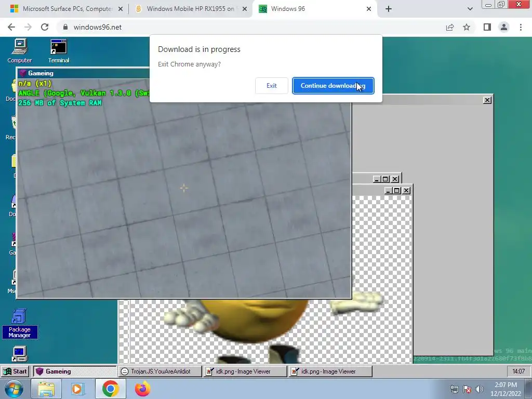Maximize the rear Image Viewer window
This screenshot has width=532, height=399.
(385, 179)
